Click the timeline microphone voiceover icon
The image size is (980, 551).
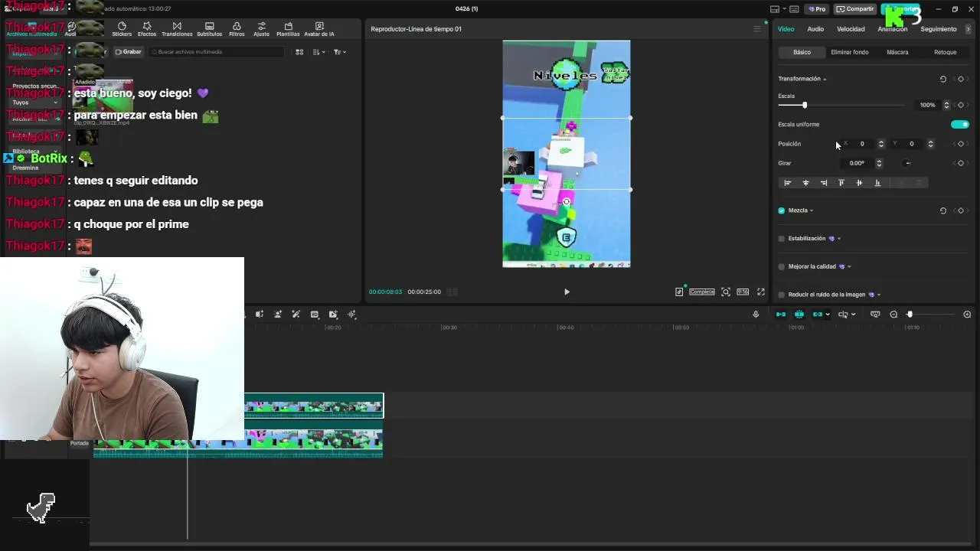coord(756,315)
